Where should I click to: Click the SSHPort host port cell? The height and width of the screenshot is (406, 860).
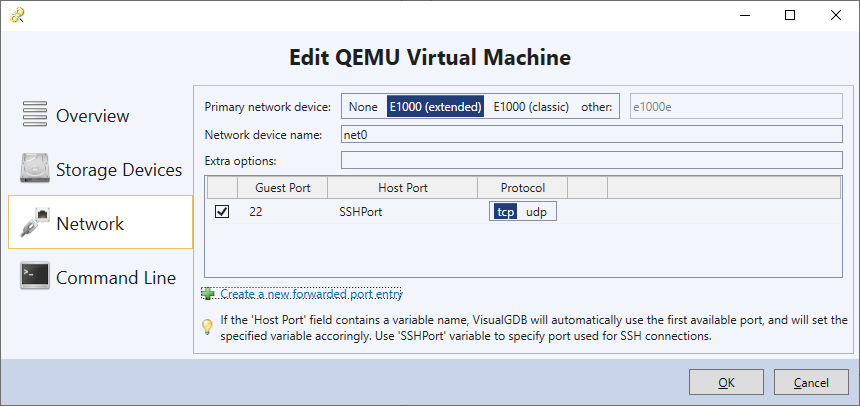361,212
